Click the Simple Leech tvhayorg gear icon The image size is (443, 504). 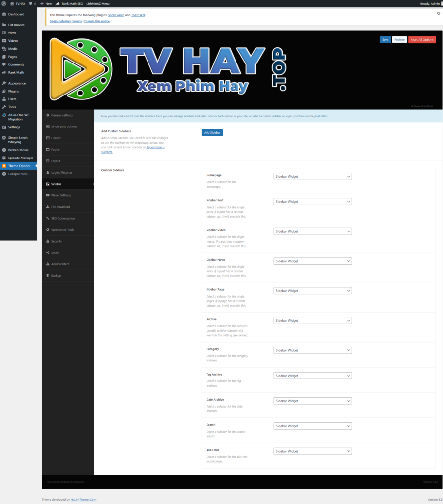click(x=4, y=138)
